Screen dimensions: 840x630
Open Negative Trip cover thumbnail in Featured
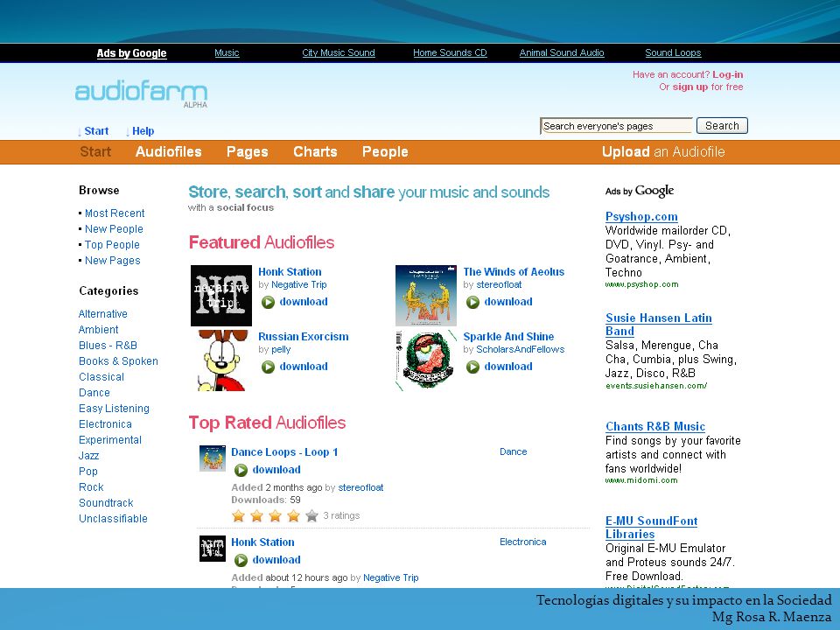tap(221, 296)
